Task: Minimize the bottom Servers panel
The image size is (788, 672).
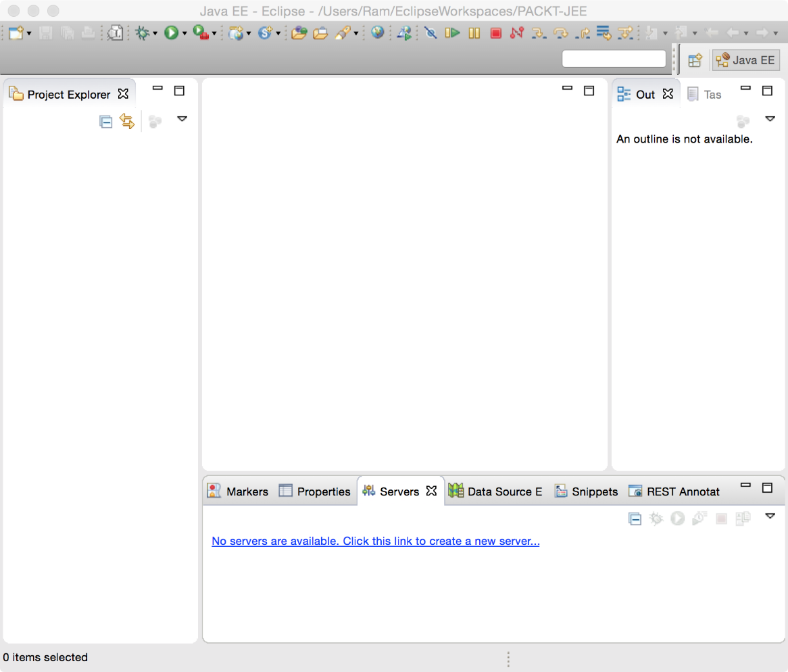Action: pyautogui.click(x=746, y=485)
